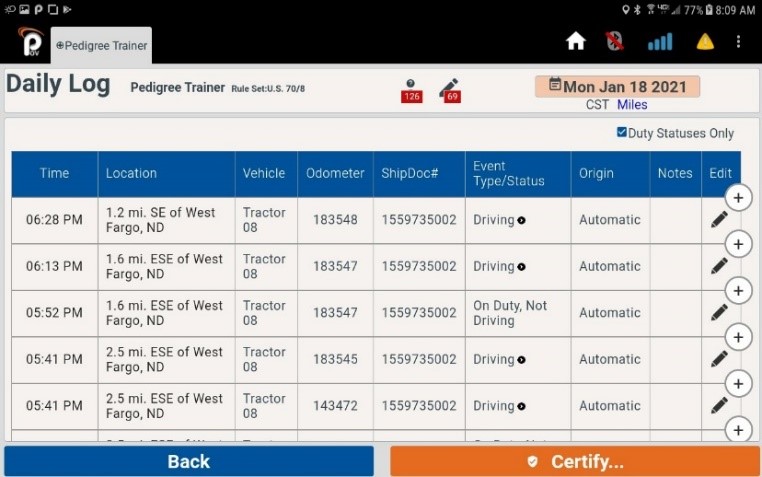Go to the Home screen icon
Image resolution: width=762 pixels, height=477 pixels.
tap(575, 42)
